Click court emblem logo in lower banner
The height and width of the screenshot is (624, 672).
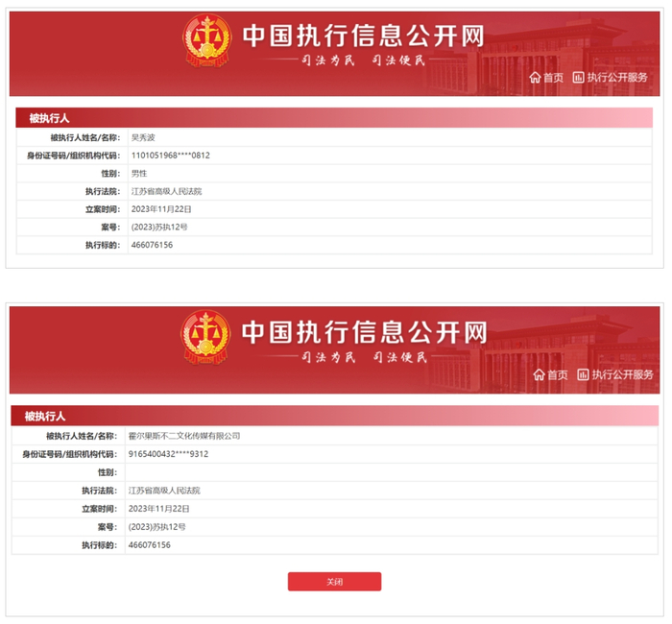coord(206,338)
